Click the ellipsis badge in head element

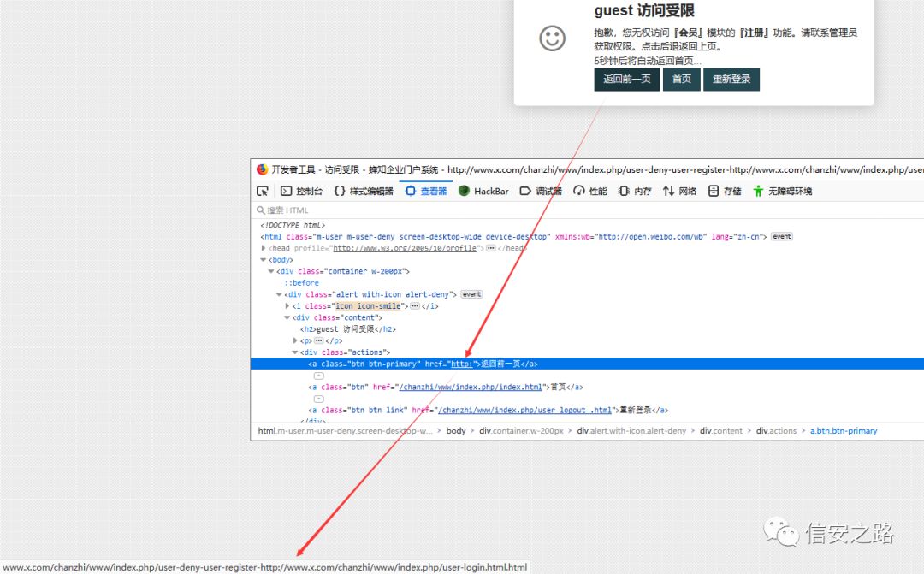[490, 248]
